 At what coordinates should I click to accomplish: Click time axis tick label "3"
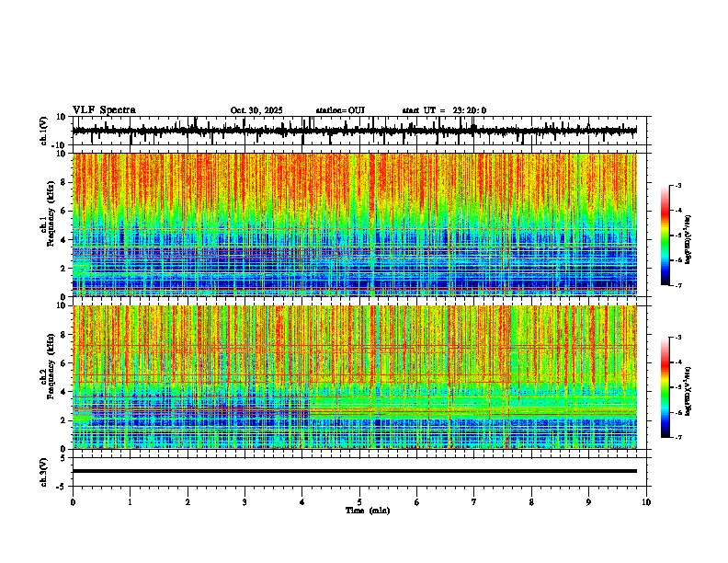tap(245, 502)
